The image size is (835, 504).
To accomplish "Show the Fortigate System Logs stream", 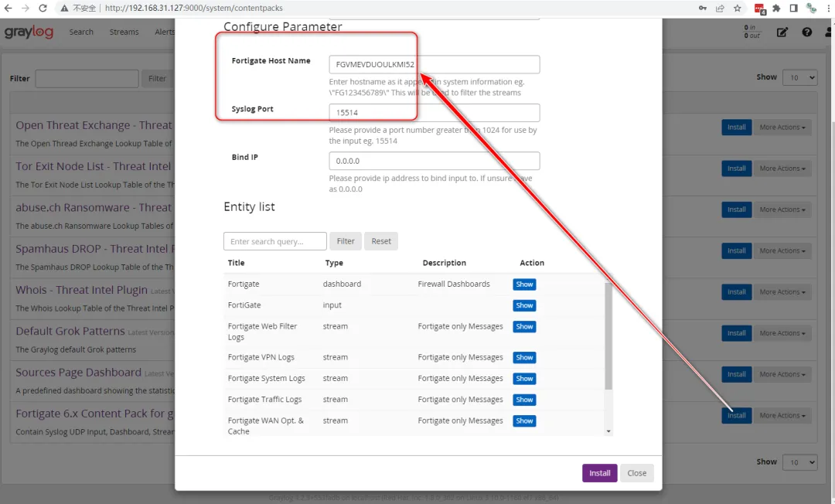I will click(x=524, y=379).
